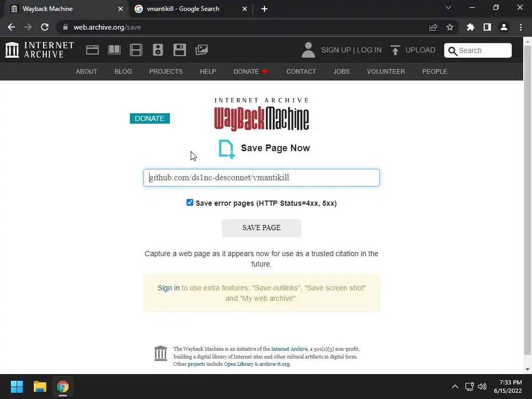This screenshot has width=532, height=399.
Task: Open the BLOG menu item
Action: tap(123, 72)
